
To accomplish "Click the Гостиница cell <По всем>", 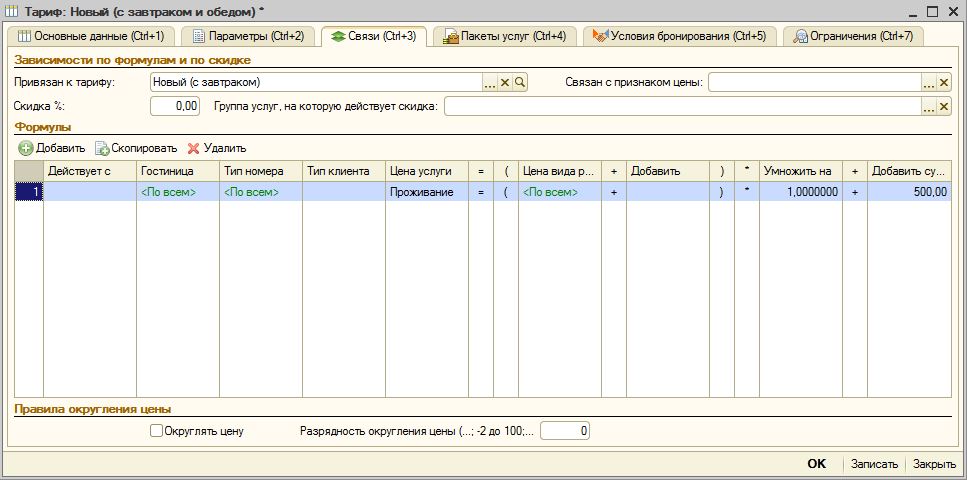I will click(178, 192).
